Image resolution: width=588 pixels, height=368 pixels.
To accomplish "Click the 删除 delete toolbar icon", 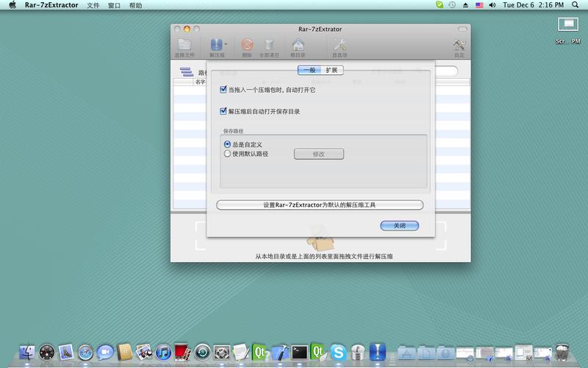I will [x=247, y=45].
